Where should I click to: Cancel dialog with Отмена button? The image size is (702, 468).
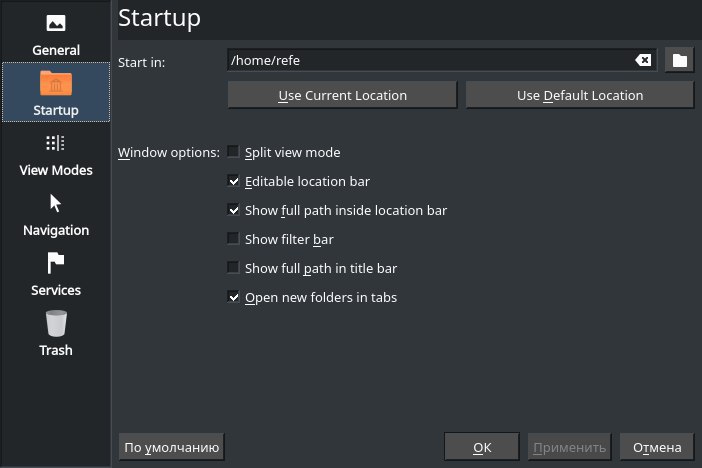(x=657, y=447)
